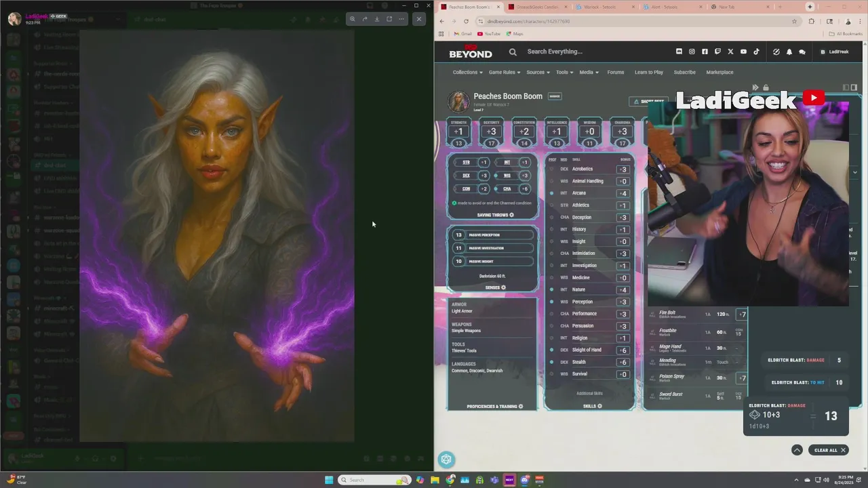Open the notifications bell on D&D Beyond
Image resolution: width=868 pixels, height=488 pixels.
point(789,52)
